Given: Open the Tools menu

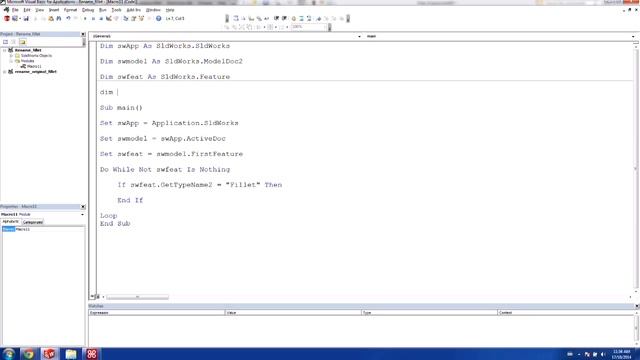Looking at the screenshot, I should click(x=116, y=10).
